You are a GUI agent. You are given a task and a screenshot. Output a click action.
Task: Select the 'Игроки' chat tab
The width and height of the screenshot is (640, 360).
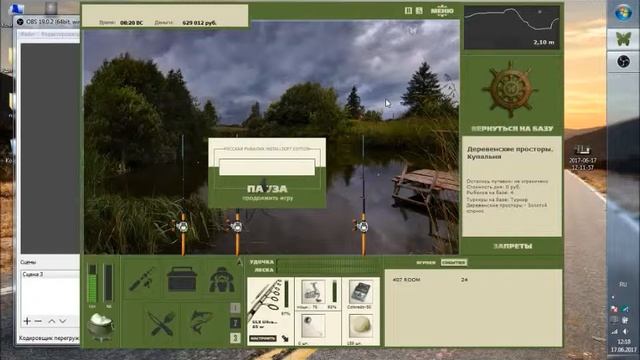pos(426,262)
